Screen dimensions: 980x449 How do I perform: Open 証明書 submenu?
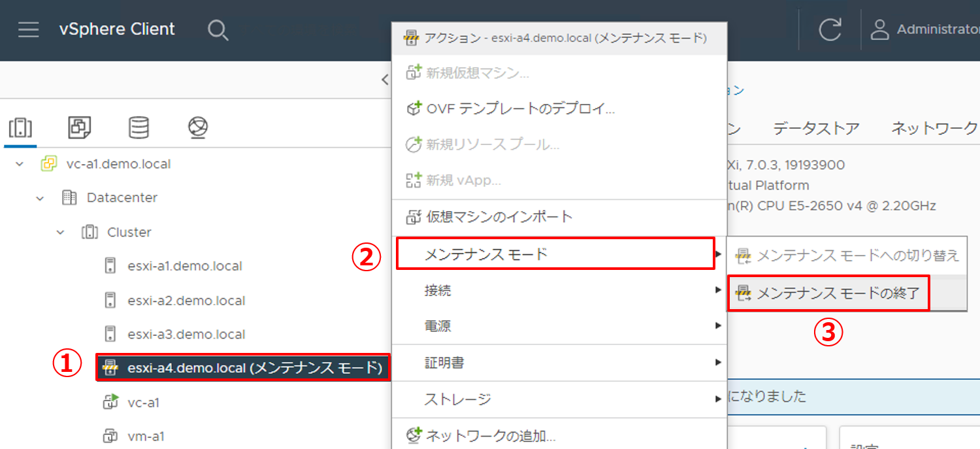point(559,362)
